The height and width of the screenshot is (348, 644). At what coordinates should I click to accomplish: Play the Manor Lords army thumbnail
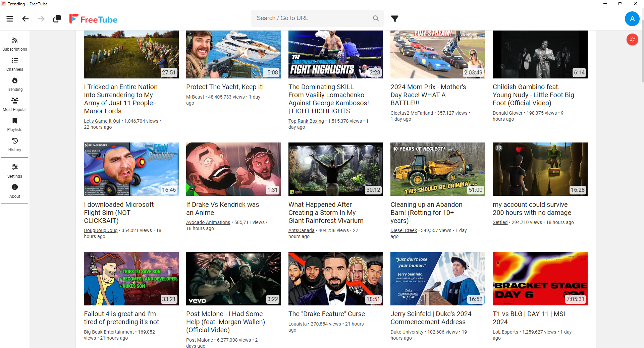pos(131,54)
